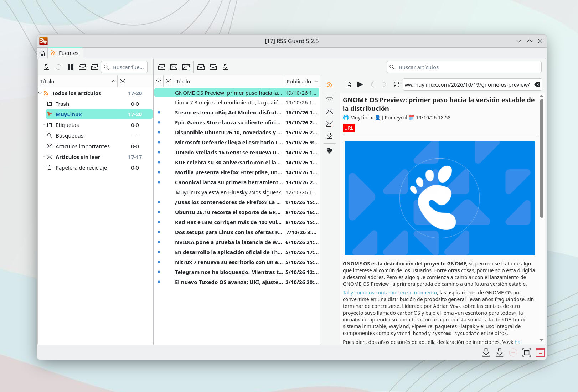Image resolution: width=578 pixels, height=392 pixels.
Task: Click download icon in article list toolbar
Action: [x=225, y=67]
